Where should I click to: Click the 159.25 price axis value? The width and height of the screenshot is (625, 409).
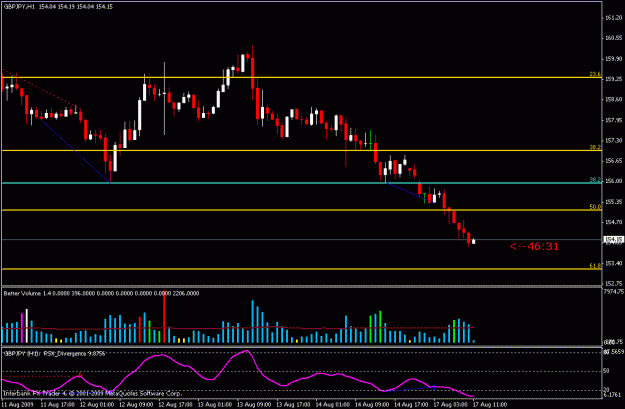613,79
